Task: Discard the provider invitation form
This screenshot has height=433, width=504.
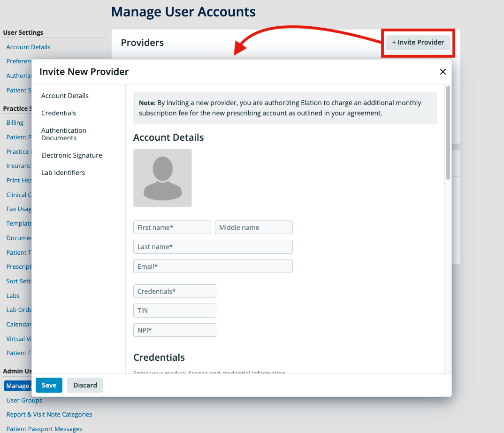Action: pyautogui.click(x=85, y=385)
